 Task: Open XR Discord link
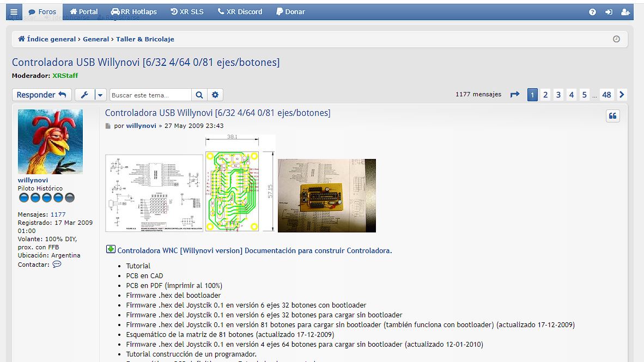click(240, 12)
